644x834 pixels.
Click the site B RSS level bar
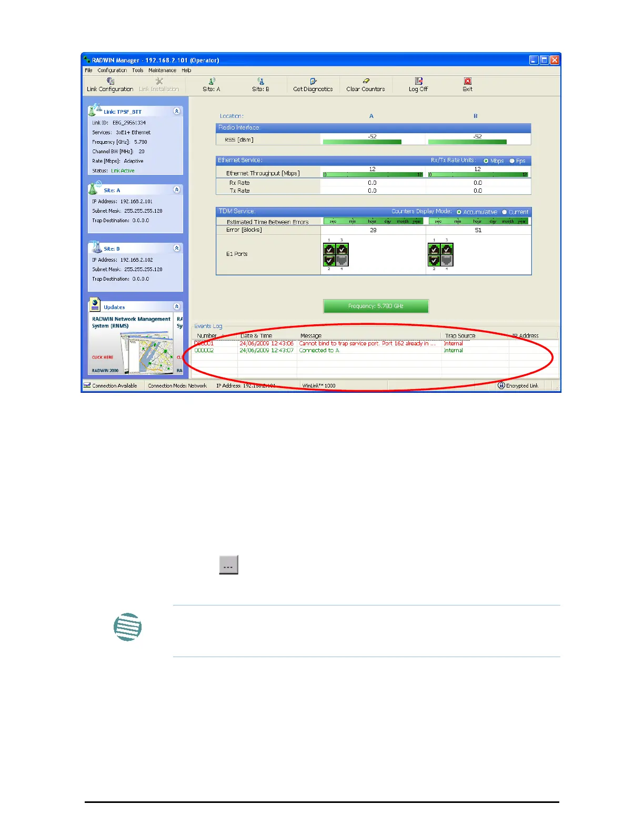467,142
